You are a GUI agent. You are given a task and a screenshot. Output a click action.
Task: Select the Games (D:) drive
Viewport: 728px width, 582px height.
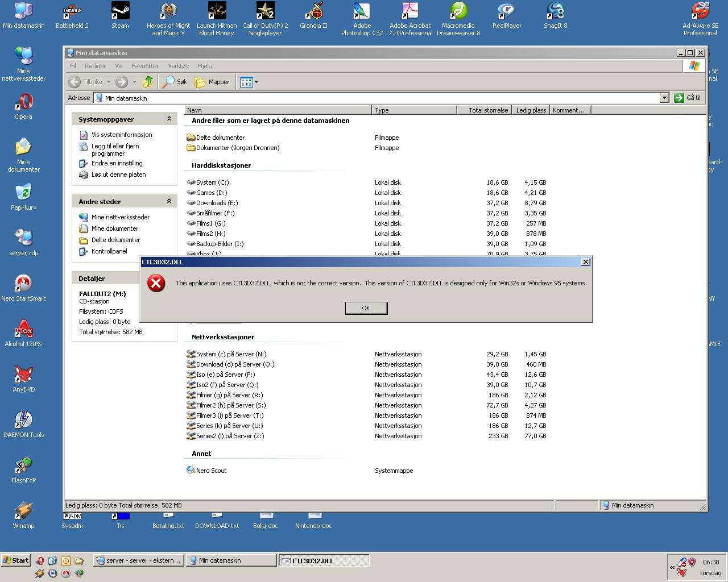pos(211,193)
